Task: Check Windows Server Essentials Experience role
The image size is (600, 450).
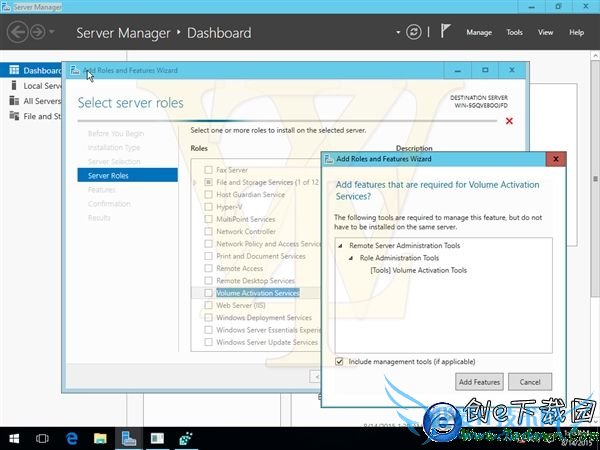Action: pos(208,329)
